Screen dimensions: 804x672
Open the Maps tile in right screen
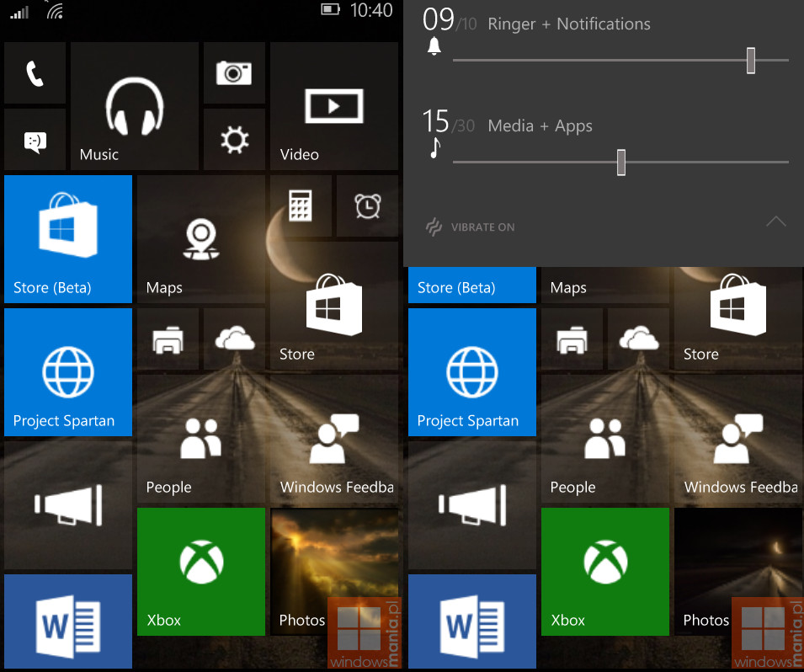pyautogui.click(x=605, y=285)
